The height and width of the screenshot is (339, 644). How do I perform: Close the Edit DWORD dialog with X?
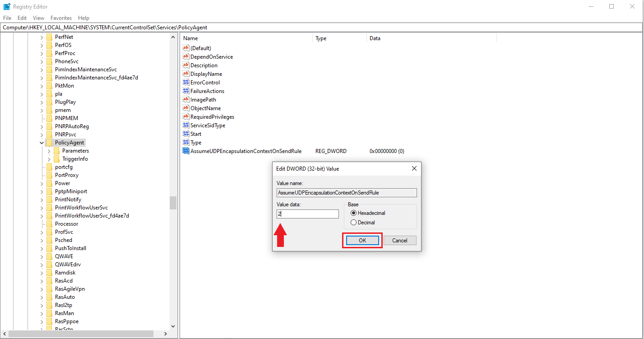click(414, 168)
